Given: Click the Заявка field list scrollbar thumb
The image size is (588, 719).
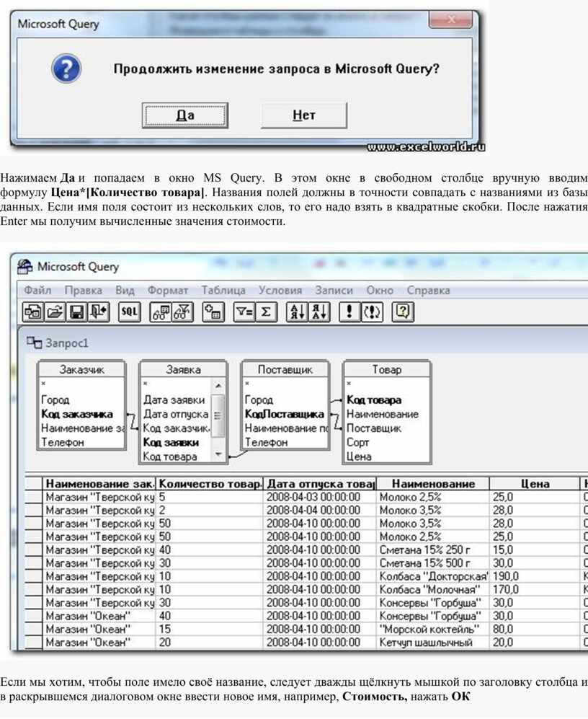Looking at the screenshot, I should [x=218, y=415].
